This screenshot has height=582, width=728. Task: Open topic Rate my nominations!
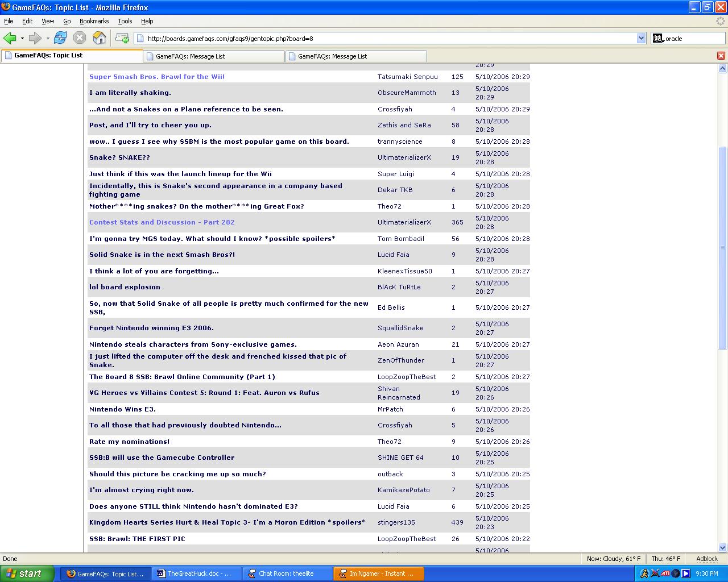tap(129, 442)
